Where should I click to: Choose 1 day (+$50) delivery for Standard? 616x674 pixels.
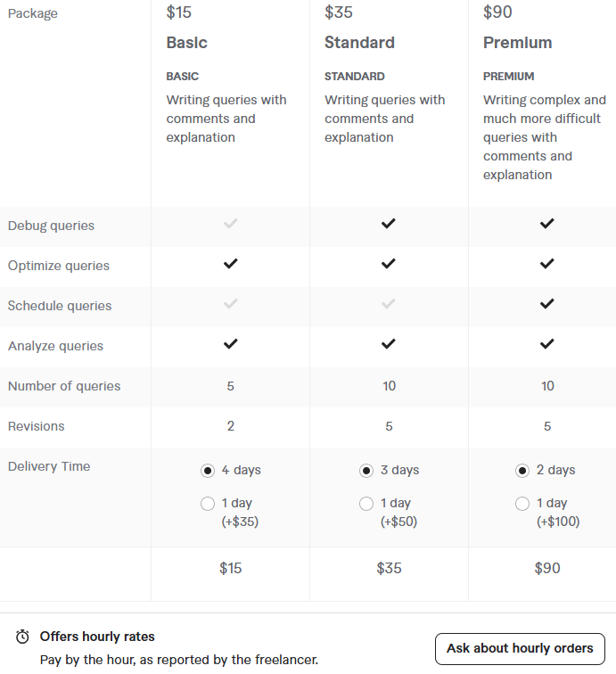click(x=366, y=504)
